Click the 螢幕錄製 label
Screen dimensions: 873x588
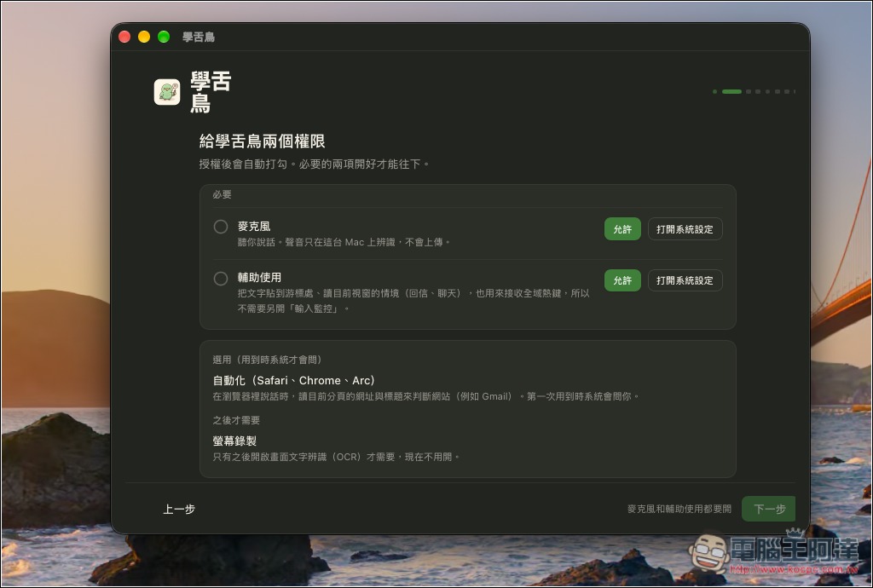(234, 441)
